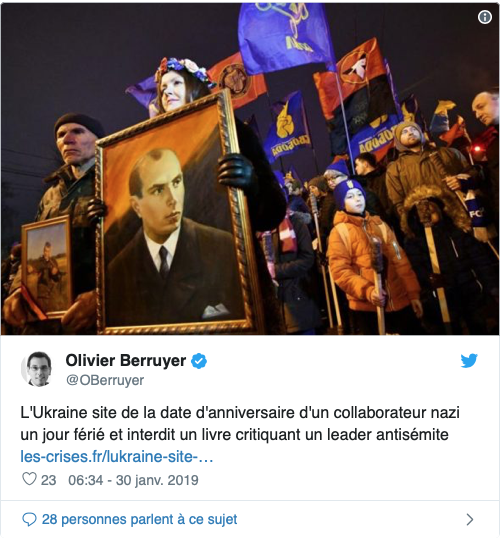
Task: Click the small framed painting in photo
Action: click(x=47, y=267)
